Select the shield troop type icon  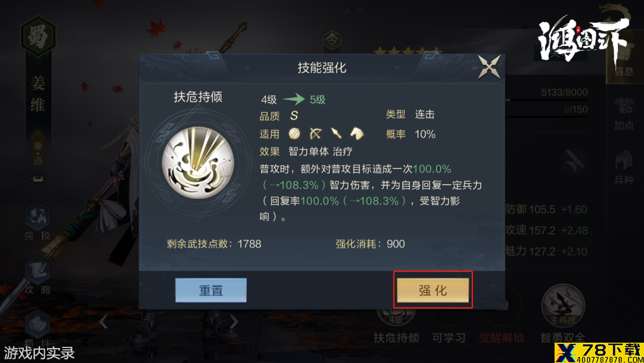click(x=294, y=134)
